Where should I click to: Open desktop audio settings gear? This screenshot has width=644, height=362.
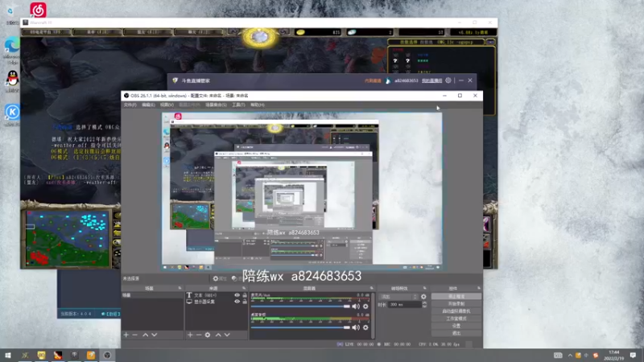pos(365,327)
